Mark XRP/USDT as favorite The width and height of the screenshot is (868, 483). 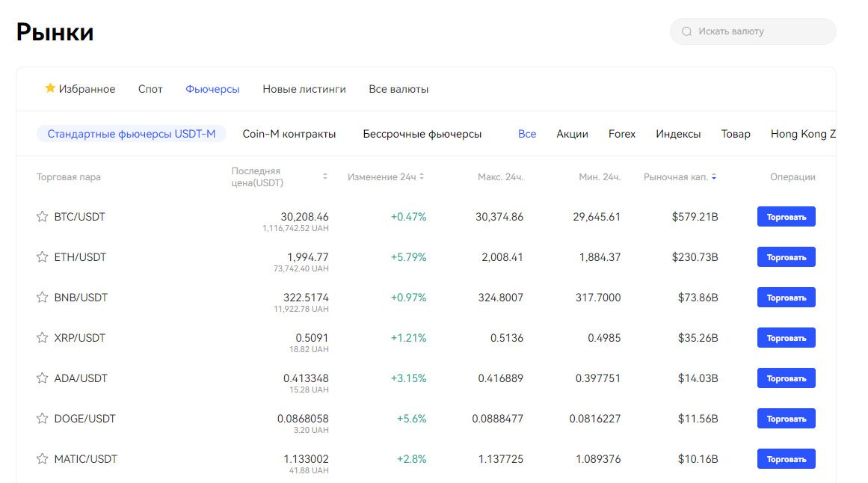point(43,338)
